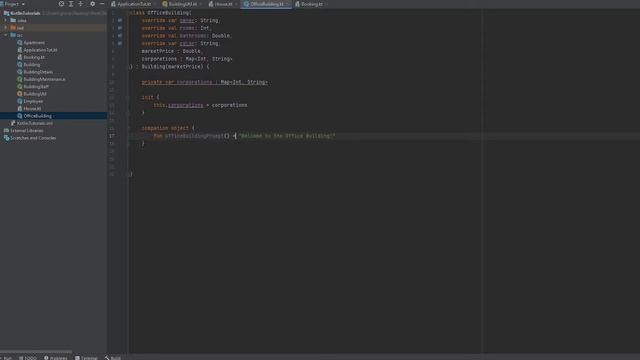Open Booking.kt in the project tree
Viewport: 640px width, 360px height.
coord(34,57)
